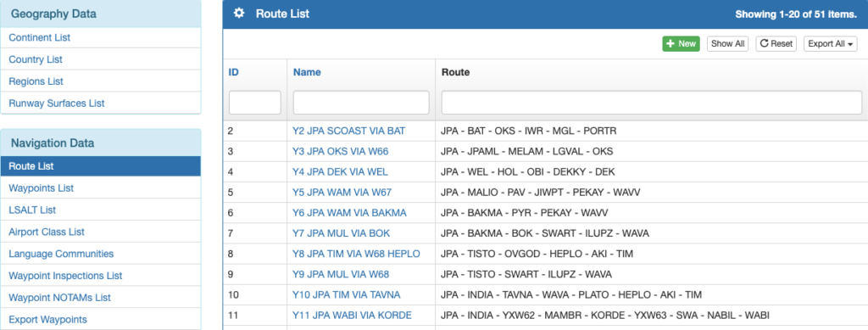Click the gear icon beside Route List
Screen dimensions: 868x330
pos(238,14)
